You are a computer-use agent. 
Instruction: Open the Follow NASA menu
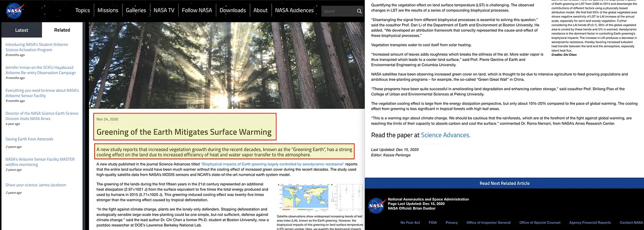(197, 10)
